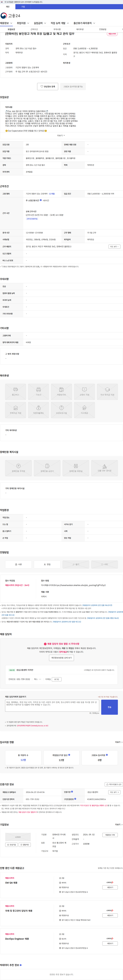Open the SW QA 채용 job posting
The width and height of the screenshot is (123, 980).
coord(11,883)
